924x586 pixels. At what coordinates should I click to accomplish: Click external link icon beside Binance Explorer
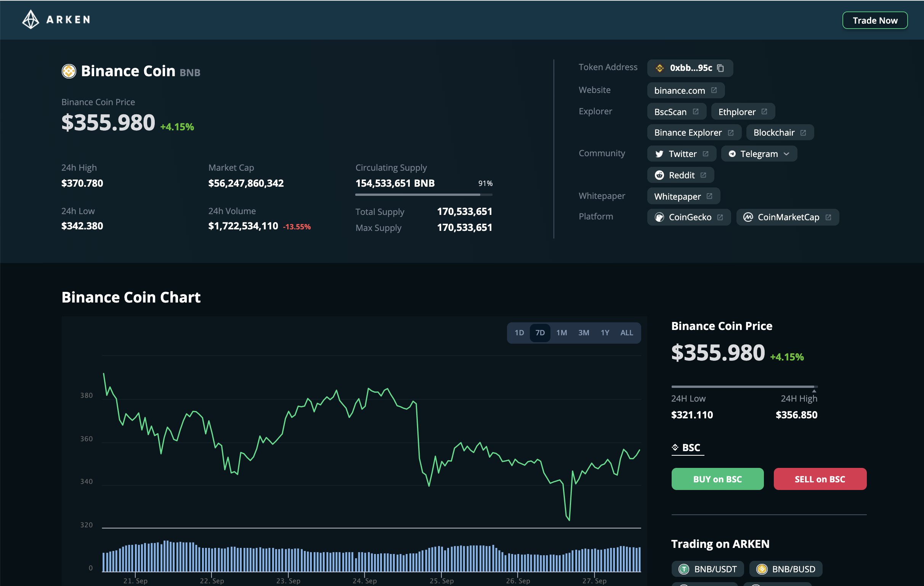(731, 133)
